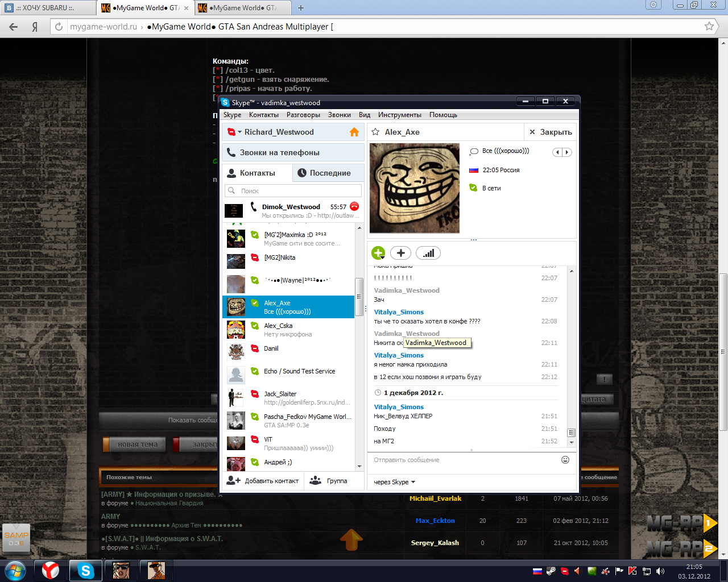Click the star icon beside Alex_Axe
The height and width of the screenshot is (582, 728).
375,132
